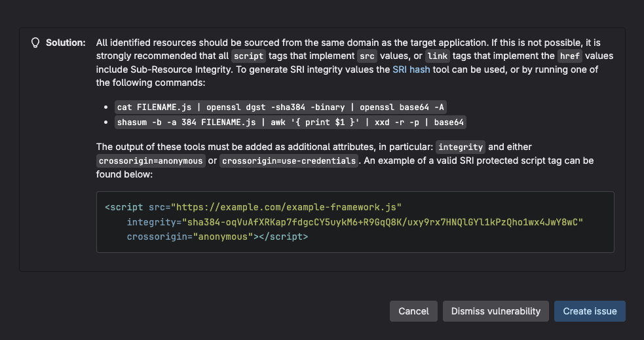Click the 'shasum -b -a 384' command
Viewport: 644px width, 340px height.
290,123
